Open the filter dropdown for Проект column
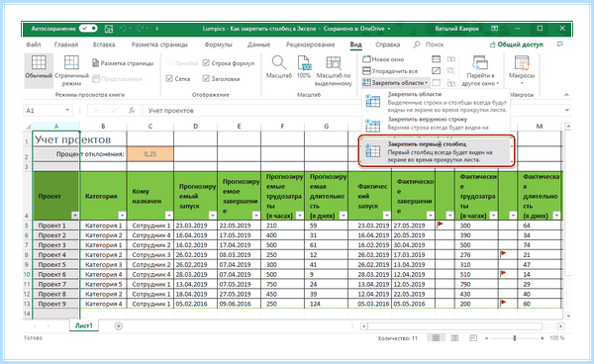 click(x=75, y=216)
